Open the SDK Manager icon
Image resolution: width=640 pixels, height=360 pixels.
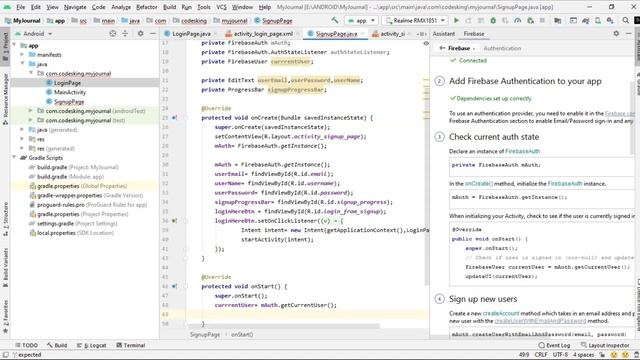click(x=610, y=20)
